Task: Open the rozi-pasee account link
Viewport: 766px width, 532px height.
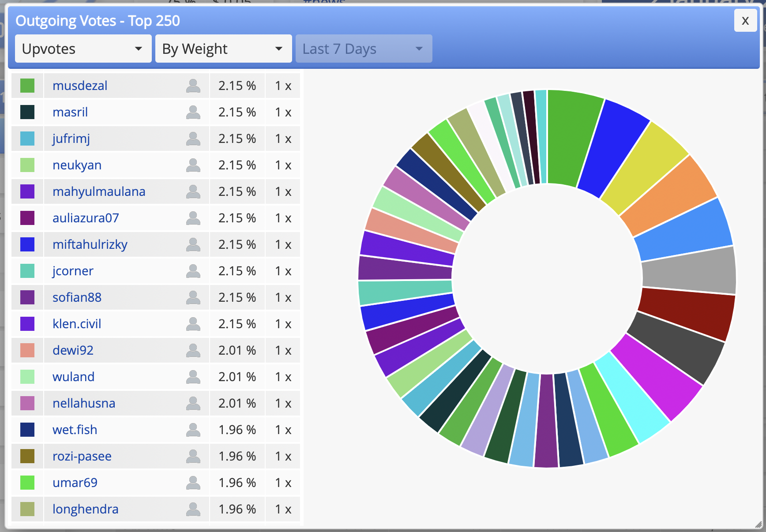Action: point(82,456)
